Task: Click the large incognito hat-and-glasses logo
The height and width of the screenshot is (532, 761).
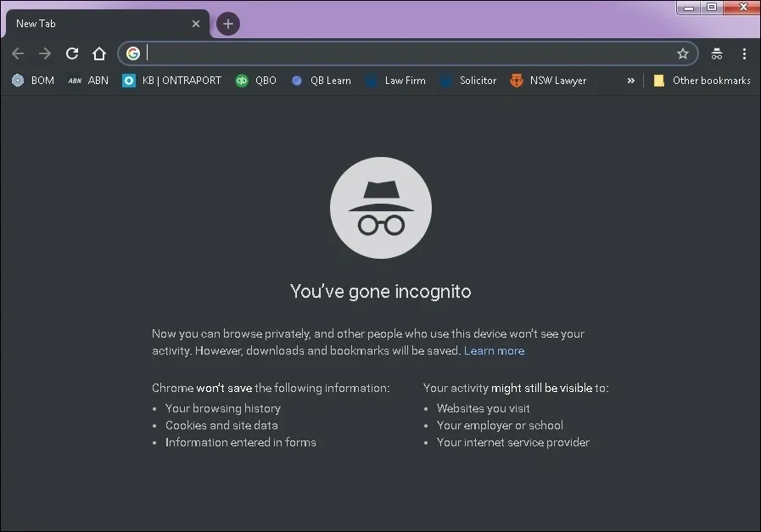Action: coord(381,208)
